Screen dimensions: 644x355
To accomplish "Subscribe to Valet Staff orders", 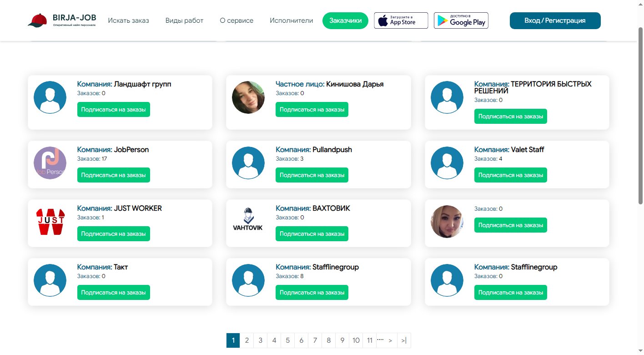I will pyautogui.click(x=511, y=175).
